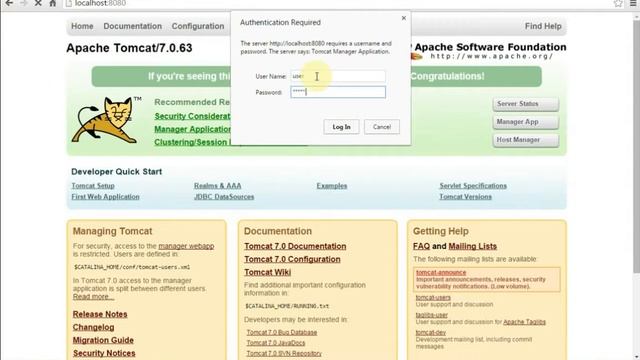Open the Home nav item
Image resolution: width=640 pixels, height=360 pixels.
click(x=82, y=26)
